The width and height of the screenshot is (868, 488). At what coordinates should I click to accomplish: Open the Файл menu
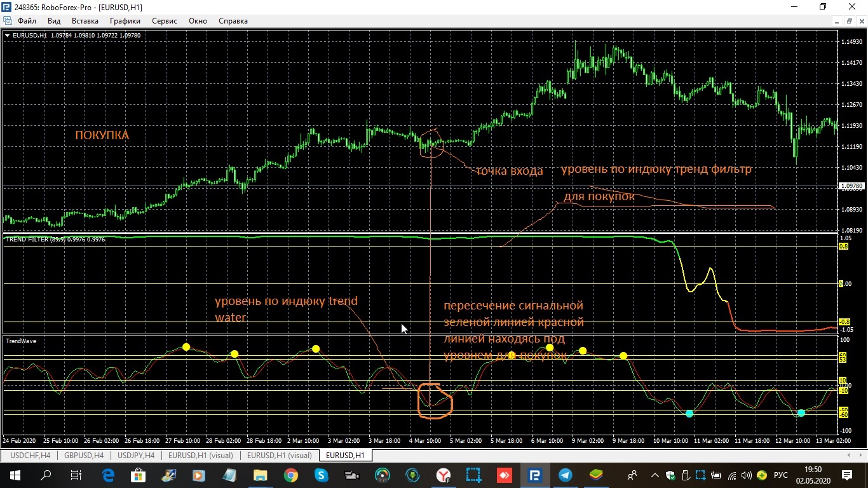point(27,21)
